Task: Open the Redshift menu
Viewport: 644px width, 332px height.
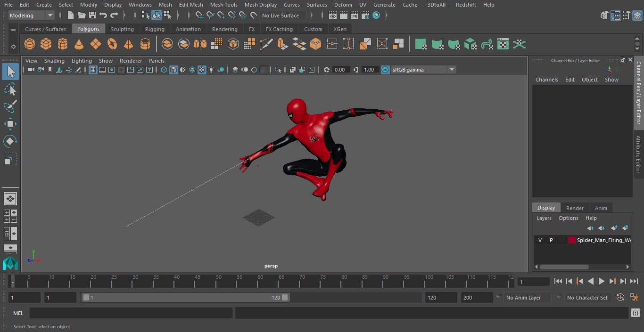Action: point(466,5)
